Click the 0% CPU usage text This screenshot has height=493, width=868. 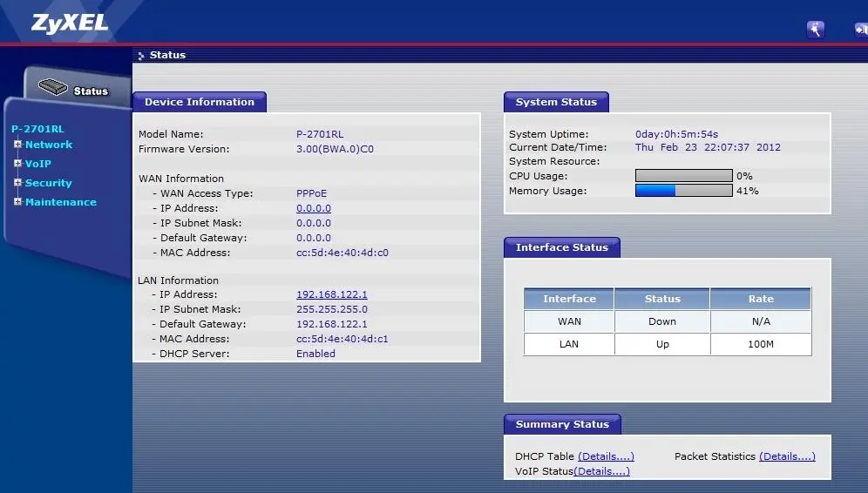point(744,176)
